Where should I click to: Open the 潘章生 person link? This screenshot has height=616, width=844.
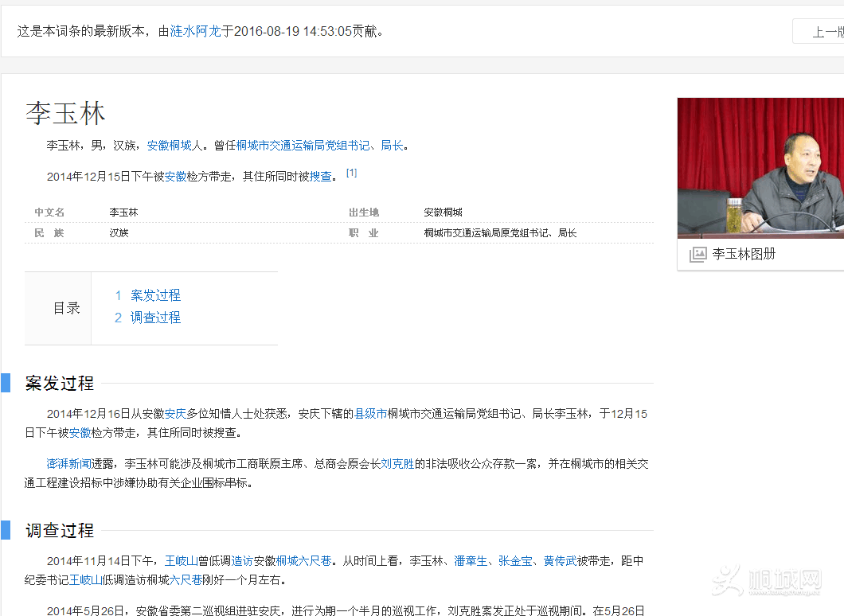click(x=470, y=561)
